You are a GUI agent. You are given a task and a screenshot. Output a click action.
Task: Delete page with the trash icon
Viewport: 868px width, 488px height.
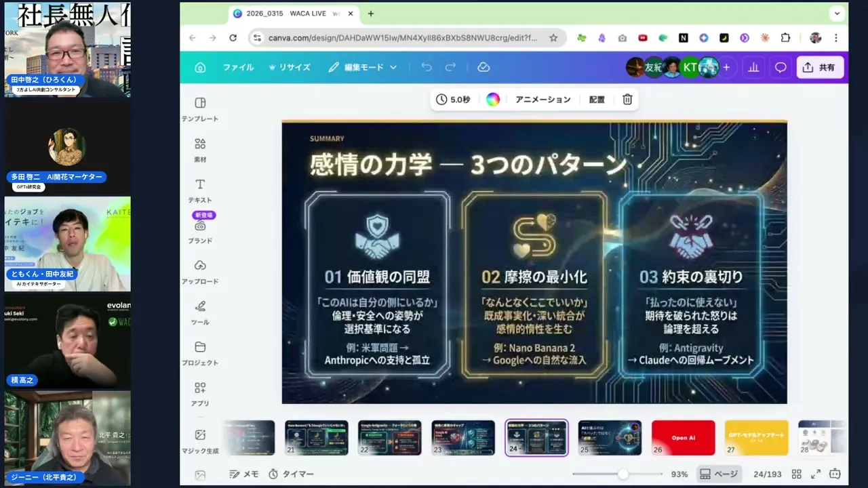pyautogui.click(x=627, y=100)
